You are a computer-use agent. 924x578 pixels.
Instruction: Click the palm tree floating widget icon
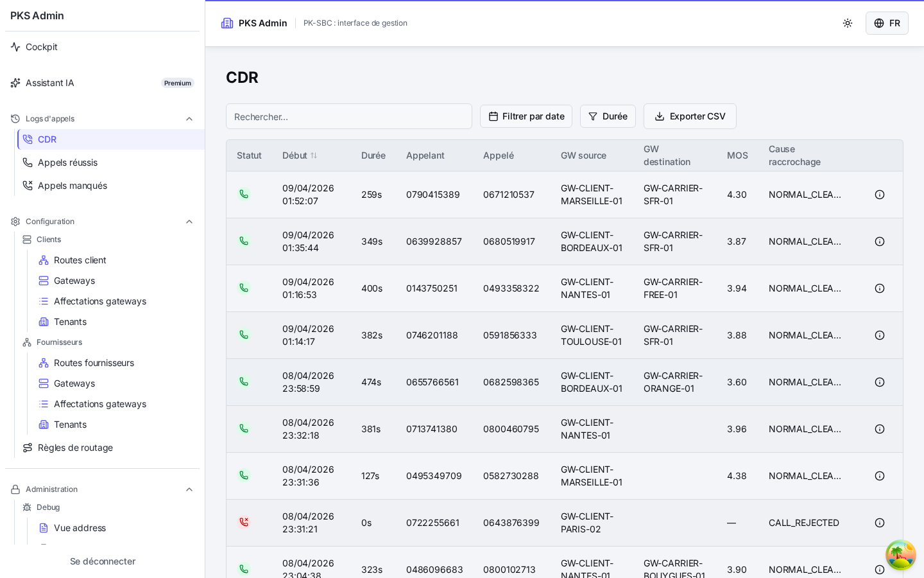click(x=901, y=555)
